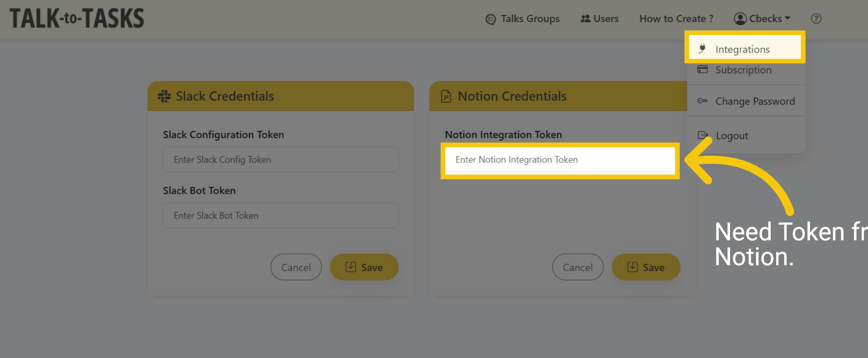Click the Slack Credentials heading

pyautogui.click(x=225, y=96)
